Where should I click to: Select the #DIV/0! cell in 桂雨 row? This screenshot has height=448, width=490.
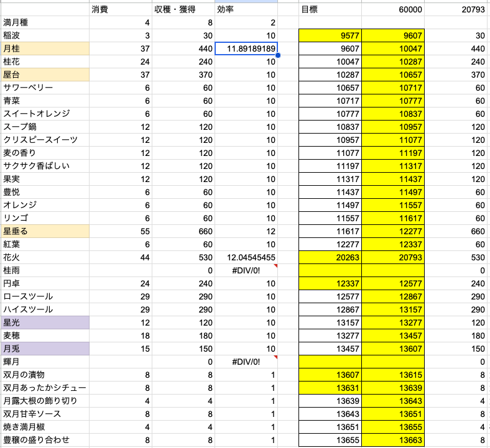coord(246,270)
